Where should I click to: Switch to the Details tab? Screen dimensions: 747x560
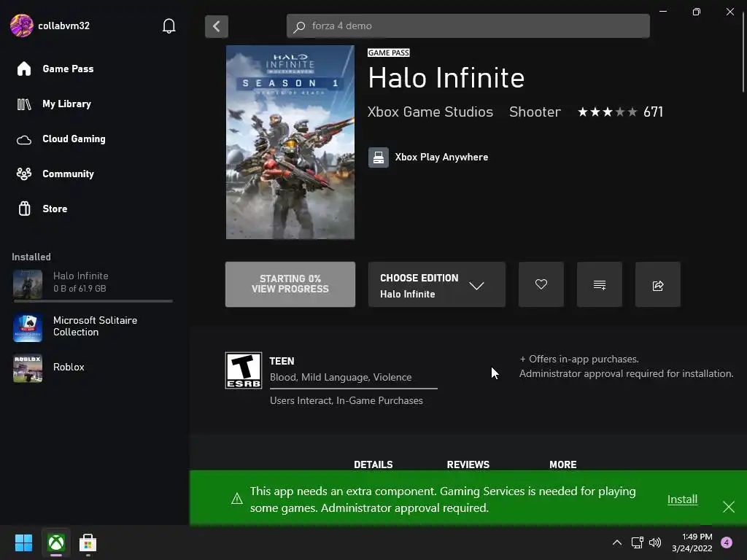pyautogui.click(x=373, y=464)
